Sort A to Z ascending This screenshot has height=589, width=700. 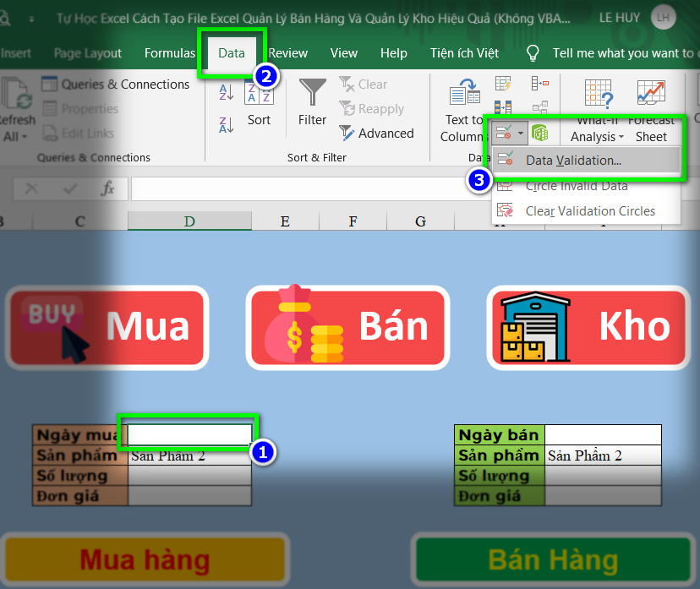coord(227,92)
